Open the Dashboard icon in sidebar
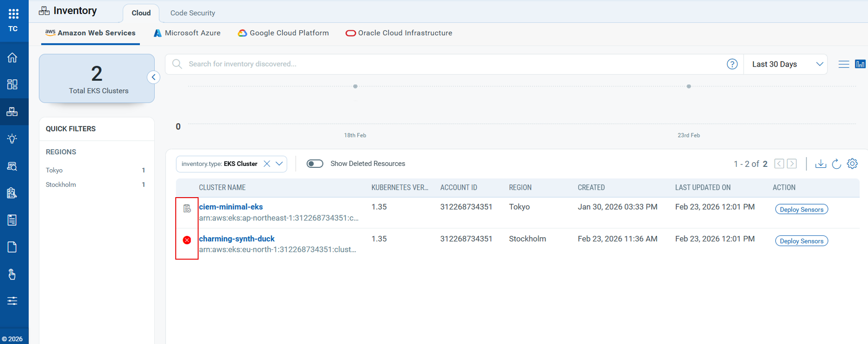 coord(13,84)
